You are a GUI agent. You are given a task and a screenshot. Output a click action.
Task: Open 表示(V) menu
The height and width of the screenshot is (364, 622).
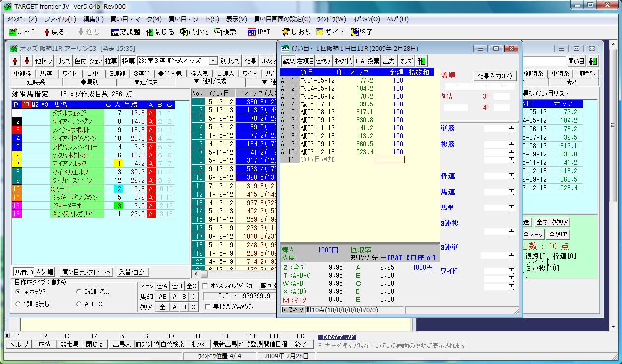click(x=237, y=19)
